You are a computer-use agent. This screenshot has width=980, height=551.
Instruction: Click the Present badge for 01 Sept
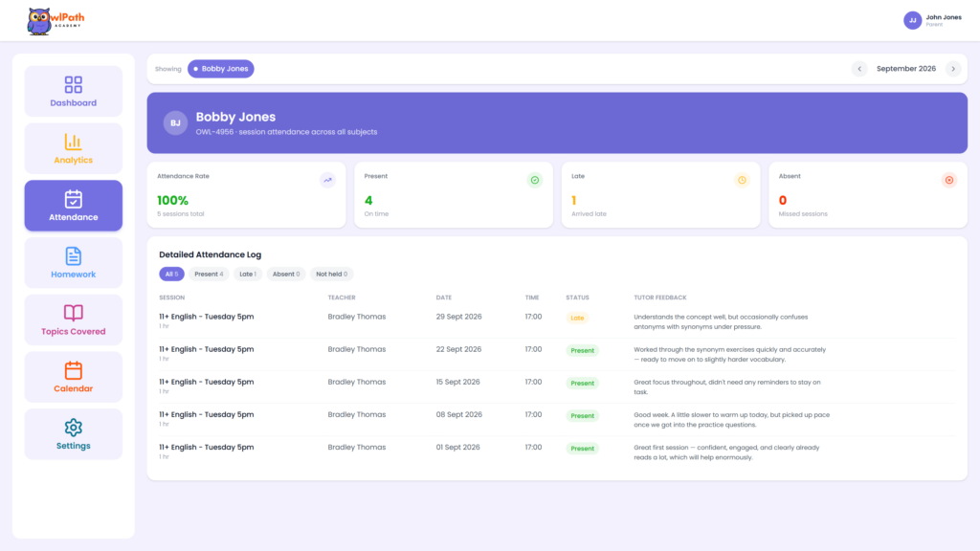583,449
